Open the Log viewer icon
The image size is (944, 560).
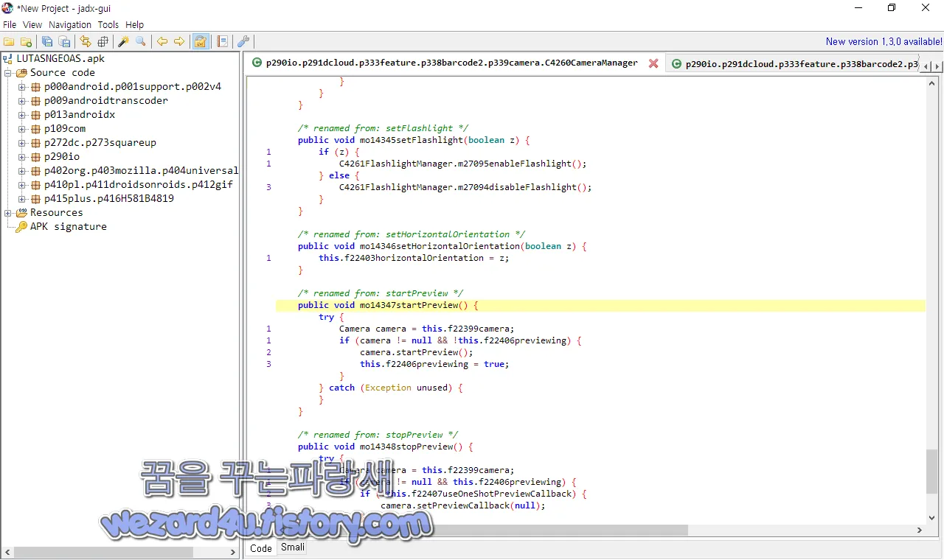pos(222,42)
